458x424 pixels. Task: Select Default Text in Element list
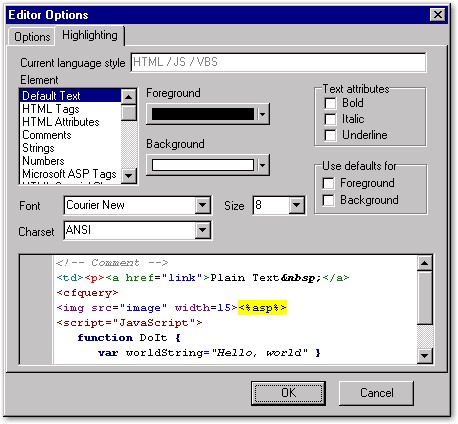pos(70,96)
